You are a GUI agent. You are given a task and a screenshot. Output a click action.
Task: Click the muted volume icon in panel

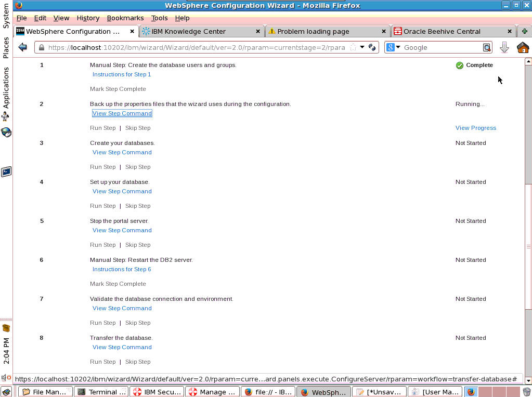[6, 377]
